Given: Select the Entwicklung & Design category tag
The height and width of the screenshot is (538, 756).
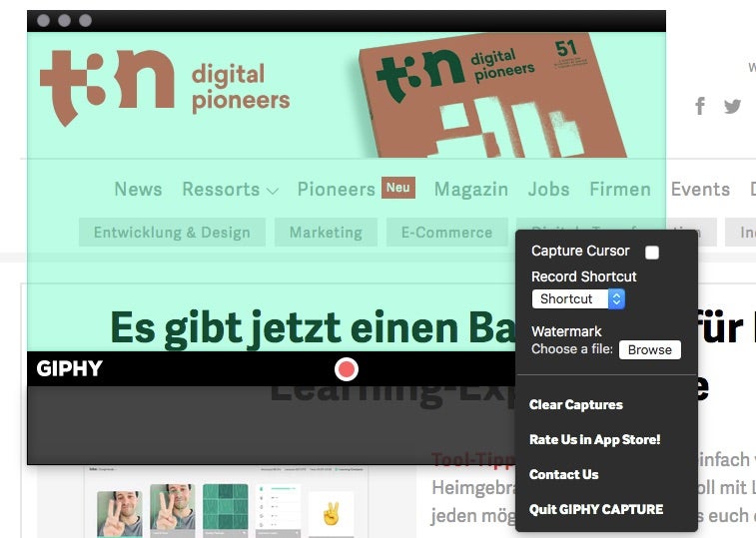Looking at the screenshot, I should pos(172,233).
